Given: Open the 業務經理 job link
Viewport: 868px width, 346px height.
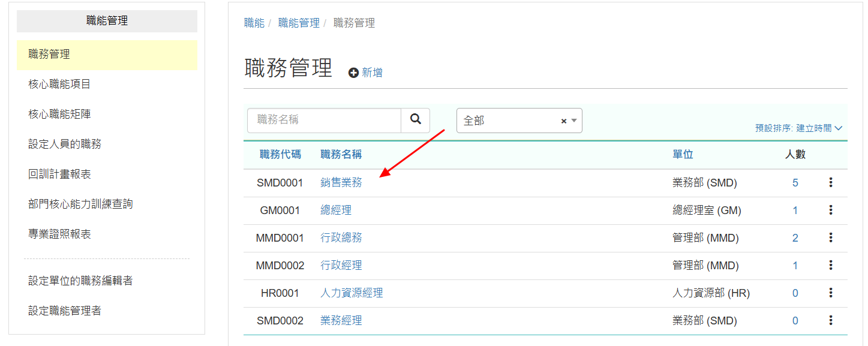Looking at the screenshot, I should pos(341,321).
